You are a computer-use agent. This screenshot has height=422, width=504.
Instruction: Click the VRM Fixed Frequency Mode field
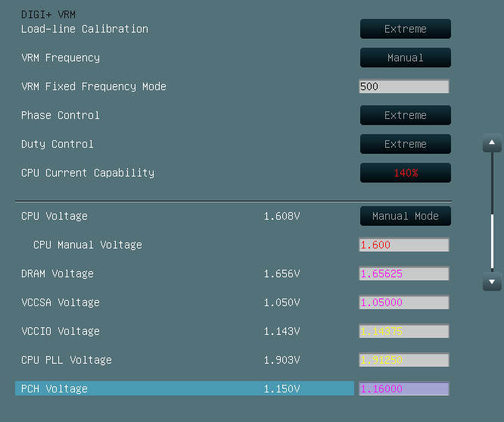403,86
